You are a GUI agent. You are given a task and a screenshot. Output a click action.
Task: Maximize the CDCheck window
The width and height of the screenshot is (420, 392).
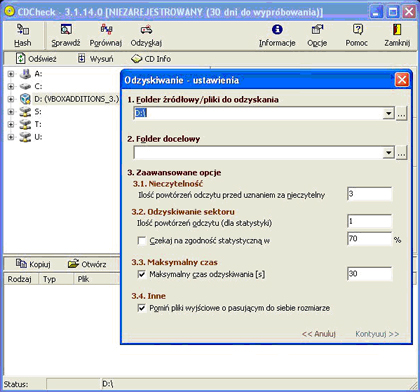coord(393,12)
